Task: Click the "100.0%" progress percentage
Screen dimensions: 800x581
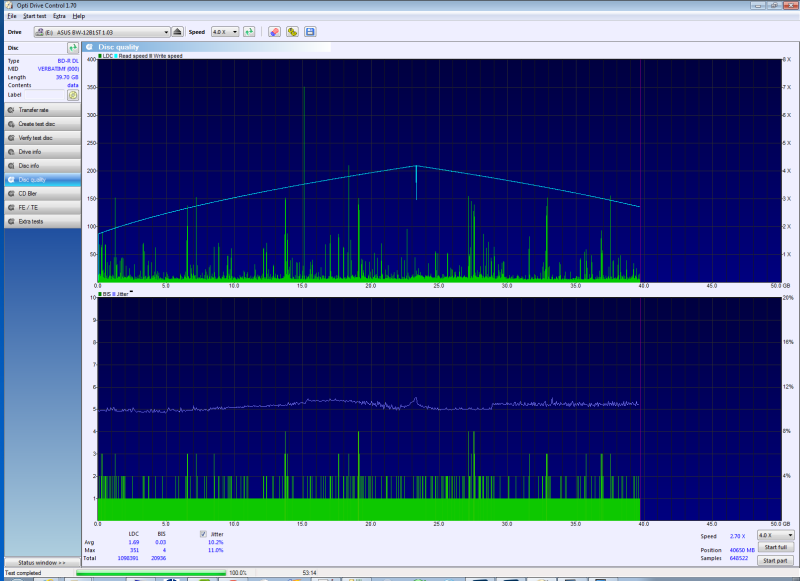Action: coord(238,573)
